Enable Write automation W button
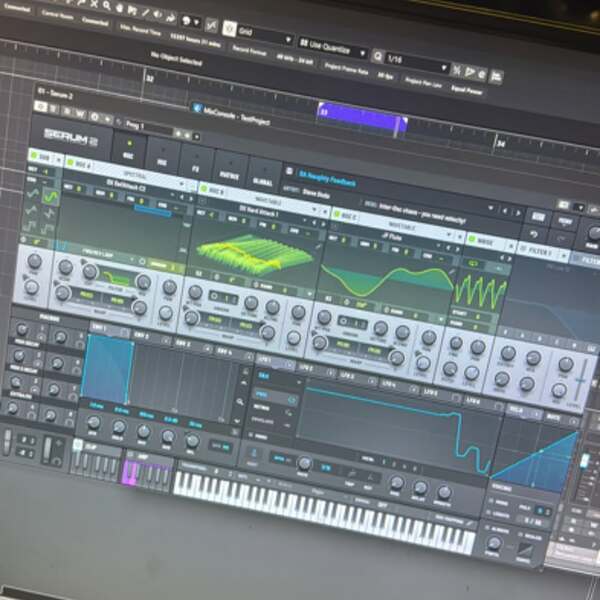The image size is (600, 600). click(x=81, y=113)
